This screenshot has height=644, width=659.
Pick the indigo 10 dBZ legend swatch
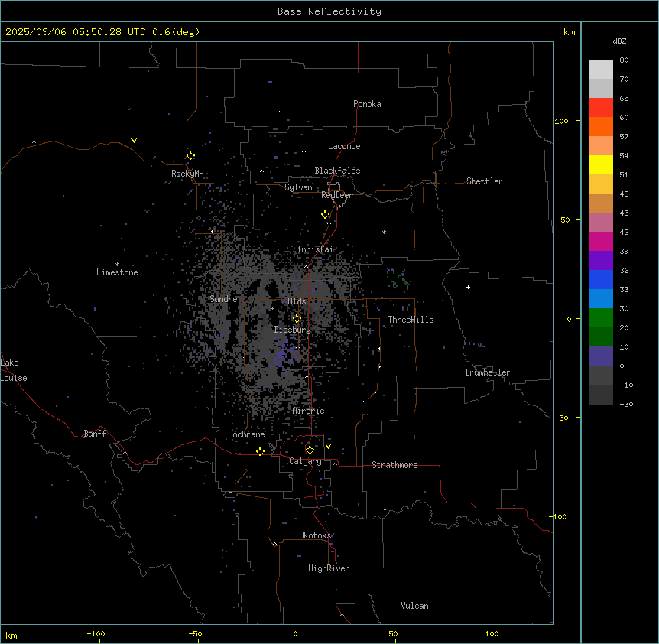(601, 356)
